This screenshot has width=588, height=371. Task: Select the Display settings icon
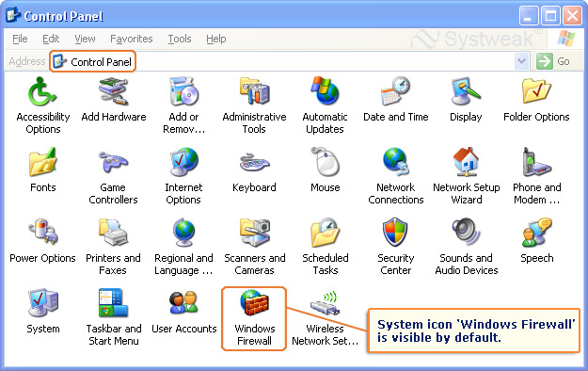pyautogui.click(x=466, y=91)
